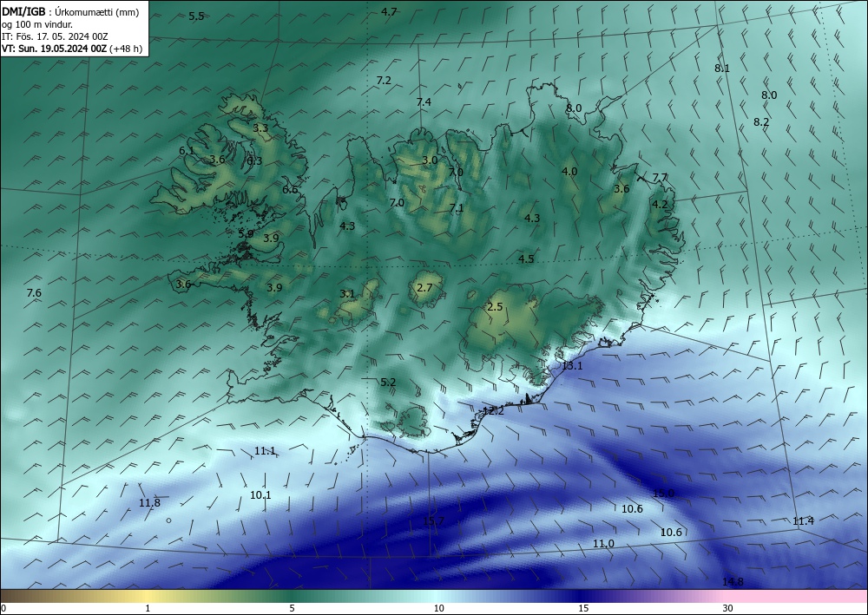Click the map value 6.1
Screen dimensions: 868x615
pyautogui.click(x=187, y=150)
